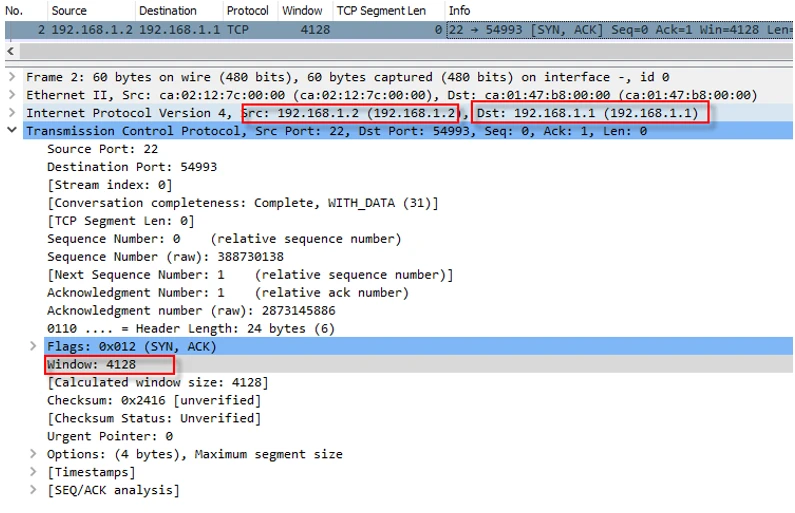Collapse the Transmission Control Protocol section

pyautogui.click(x=11, y=131)
